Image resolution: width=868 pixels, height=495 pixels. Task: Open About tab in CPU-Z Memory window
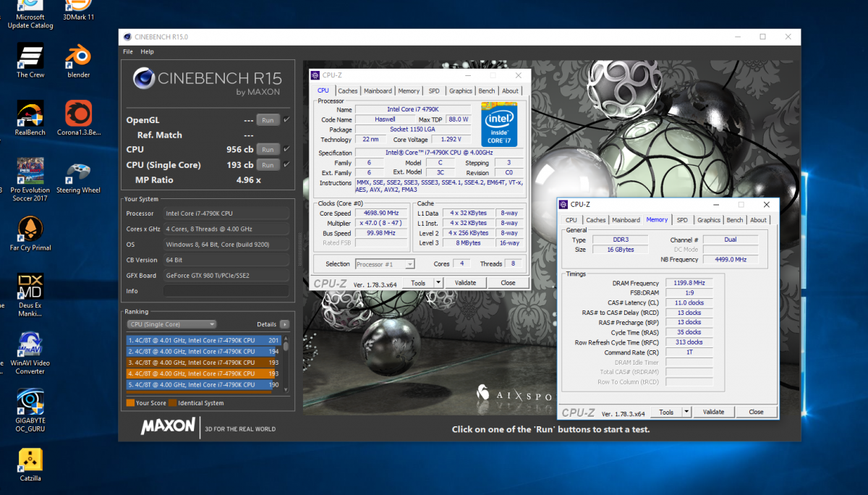click(x=759, y=220)
